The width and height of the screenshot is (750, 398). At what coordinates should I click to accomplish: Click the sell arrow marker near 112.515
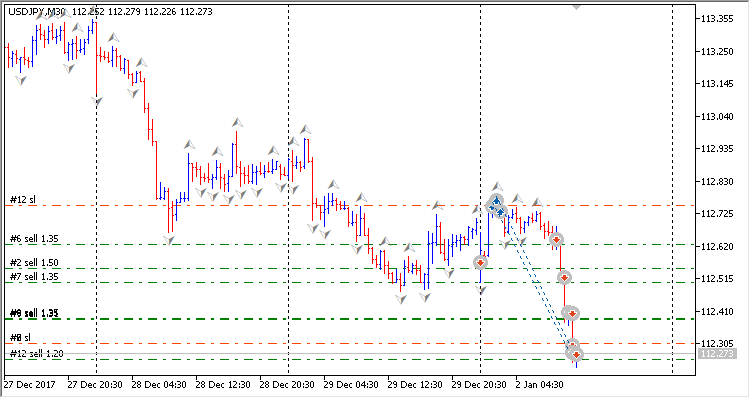click(x=564, y=277)
